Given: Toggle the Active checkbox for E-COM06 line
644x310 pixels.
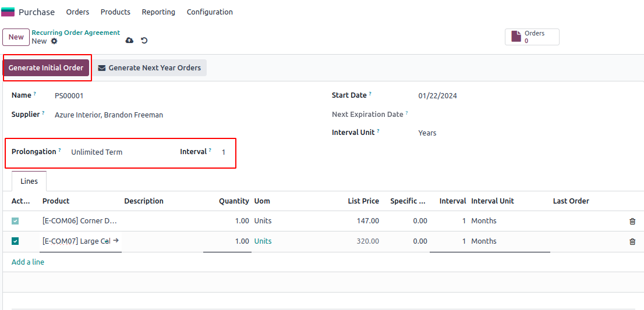Looking at the screenshot, I should coord(15,221).
